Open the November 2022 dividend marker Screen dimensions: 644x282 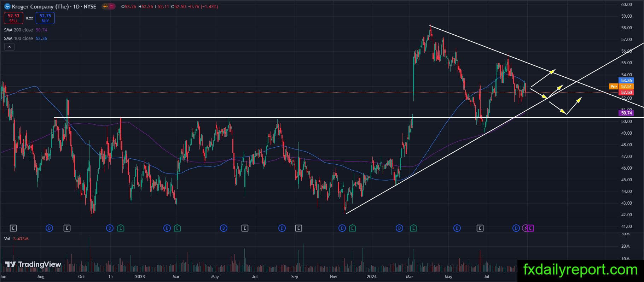[110, 228]
